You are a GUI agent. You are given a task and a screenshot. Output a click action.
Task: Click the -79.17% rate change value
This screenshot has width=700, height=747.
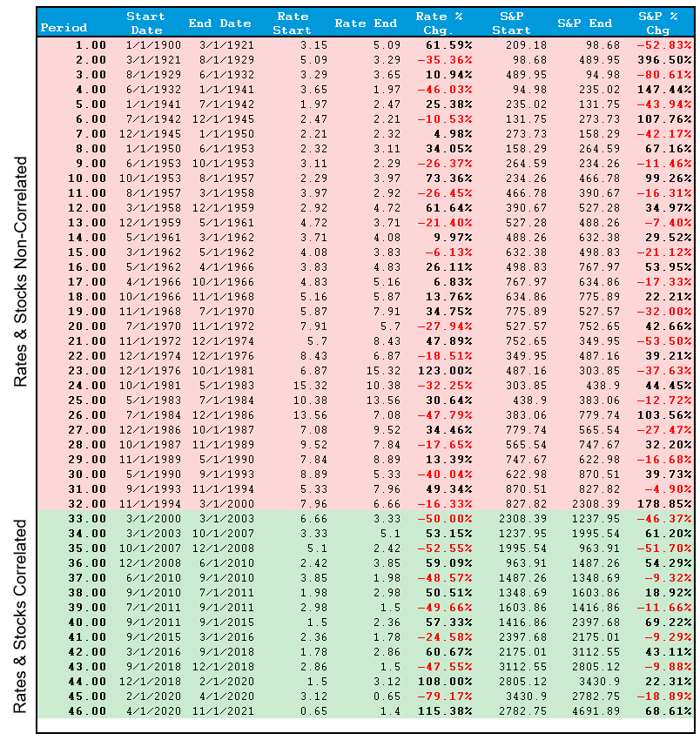pos(445,696)
